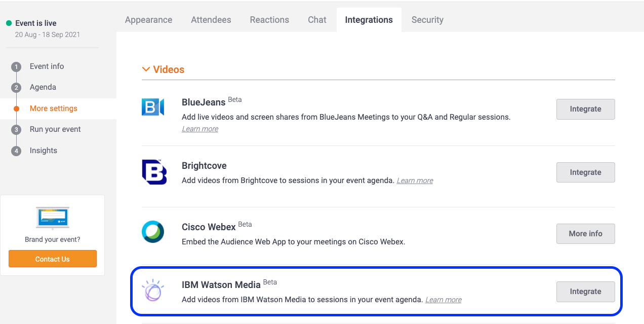Click Integrate button for BlueJeans
The height and width of the screenshot is (324, 644).
(586, 109)
